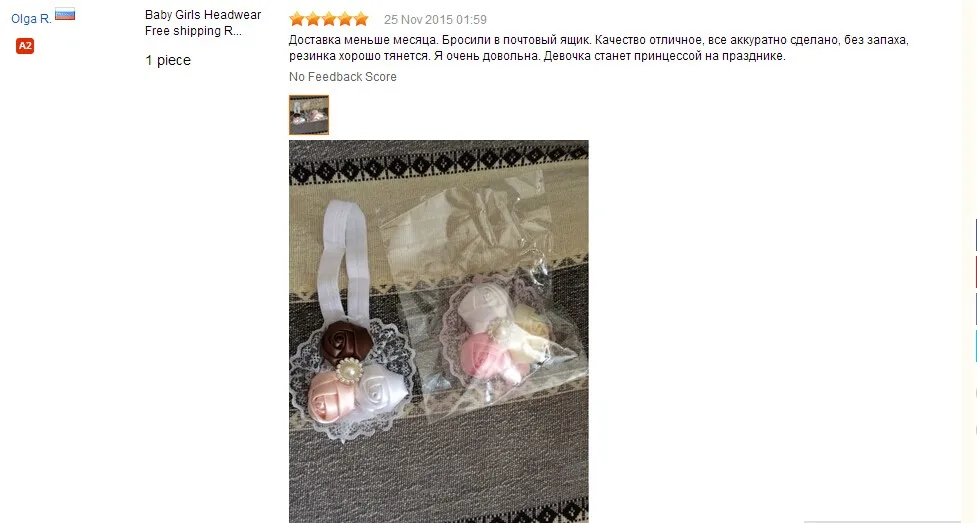Click the third orange rating star
The image size is (977, 523).
pyautogui.click(x=329, y=19)
